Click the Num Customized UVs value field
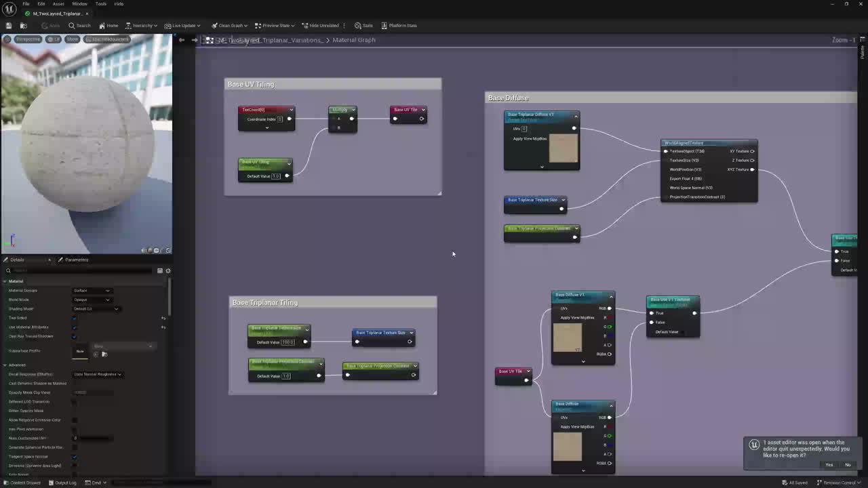 click(x=93, y=438)
